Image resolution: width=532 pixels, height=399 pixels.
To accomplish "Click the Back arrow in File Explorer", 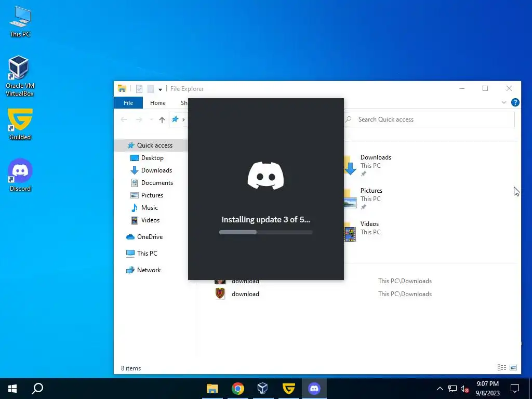I will click(x=124, y=119).
